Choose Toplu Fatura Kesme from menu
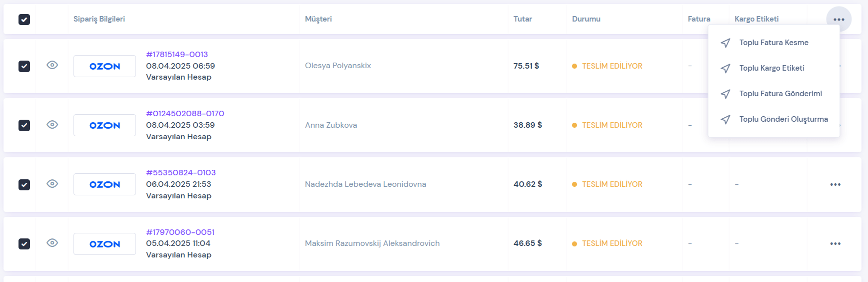 point(773,43)
